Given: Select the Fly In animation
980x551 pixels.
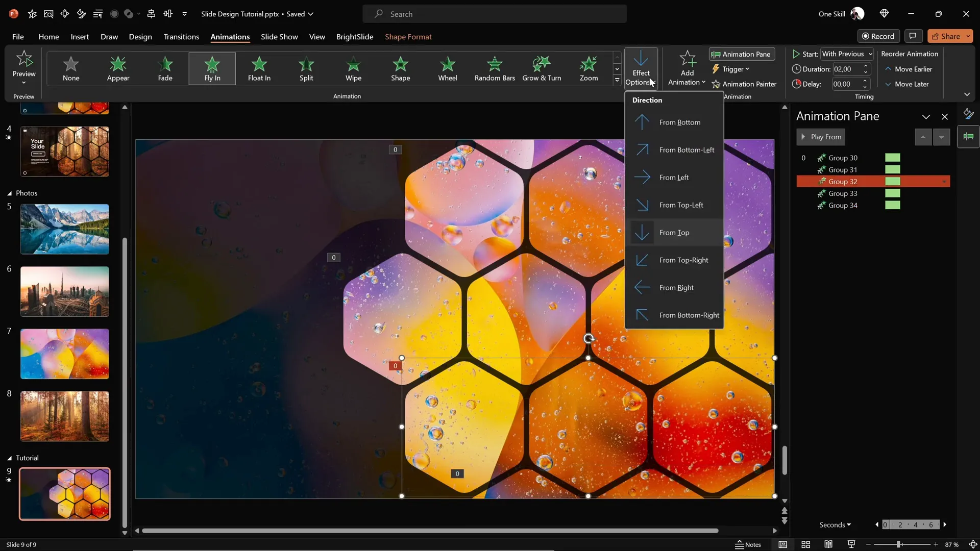Looking at the screenshot, I should coord(212,68).
